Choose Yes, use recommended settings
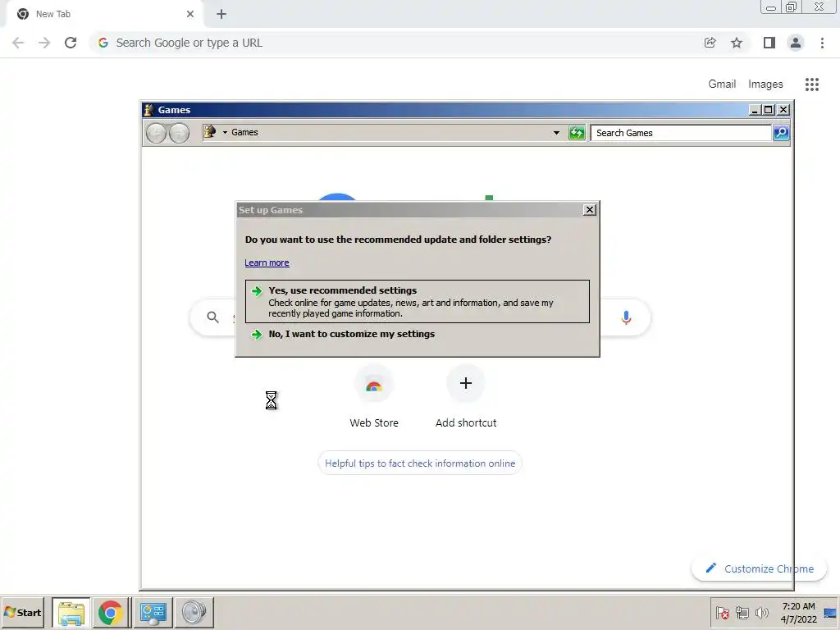This screenshot has width=840, height=630. 418,301
